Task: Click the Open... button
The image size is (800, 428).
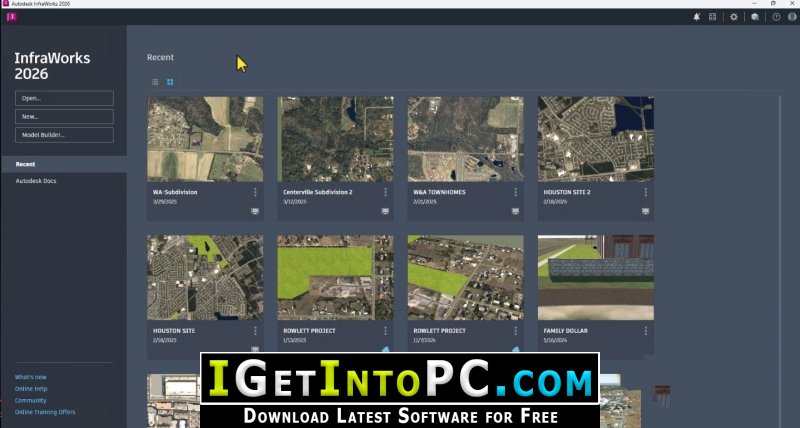Action: click(x=64, y=98)
